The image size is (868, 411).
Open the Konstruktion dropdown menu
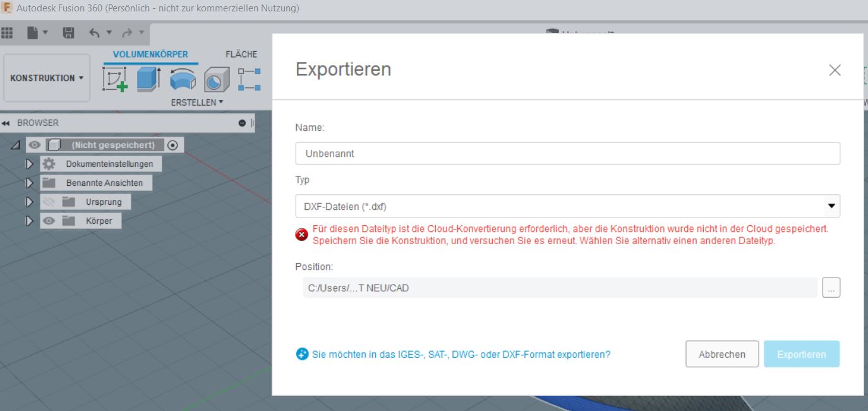[x=45, y=78]
